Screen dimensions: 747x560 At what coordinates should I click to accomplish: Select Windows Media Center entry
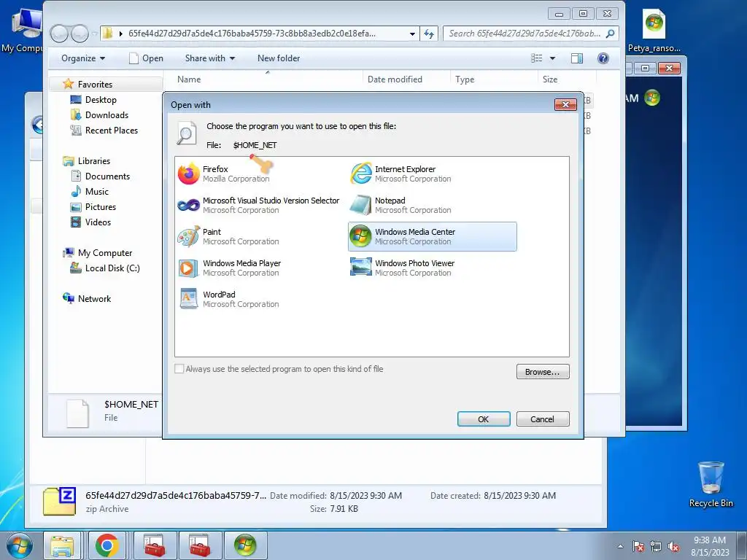[x=432, y=237]
